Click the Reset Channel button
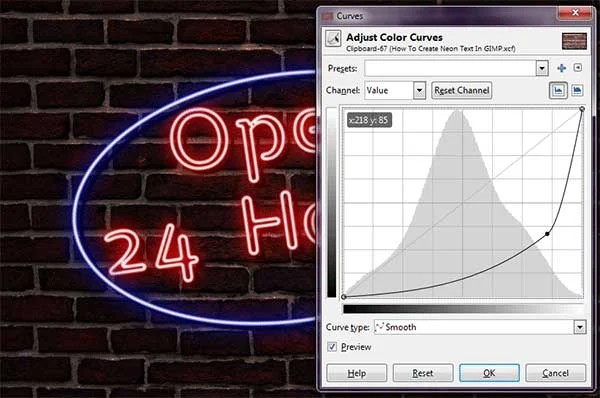 coord(461,91)
